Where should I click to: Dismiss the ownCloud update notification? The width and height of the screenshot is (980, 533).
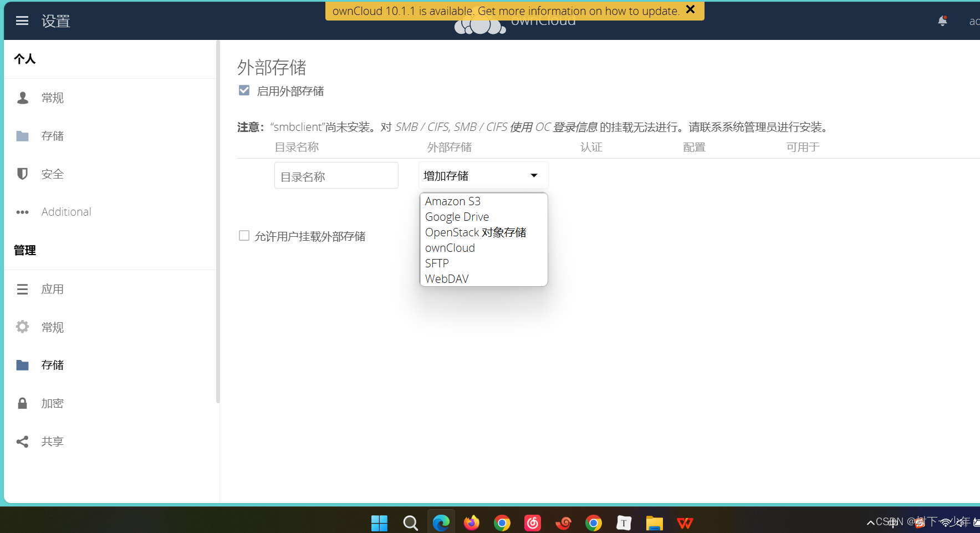pos(691,9)
